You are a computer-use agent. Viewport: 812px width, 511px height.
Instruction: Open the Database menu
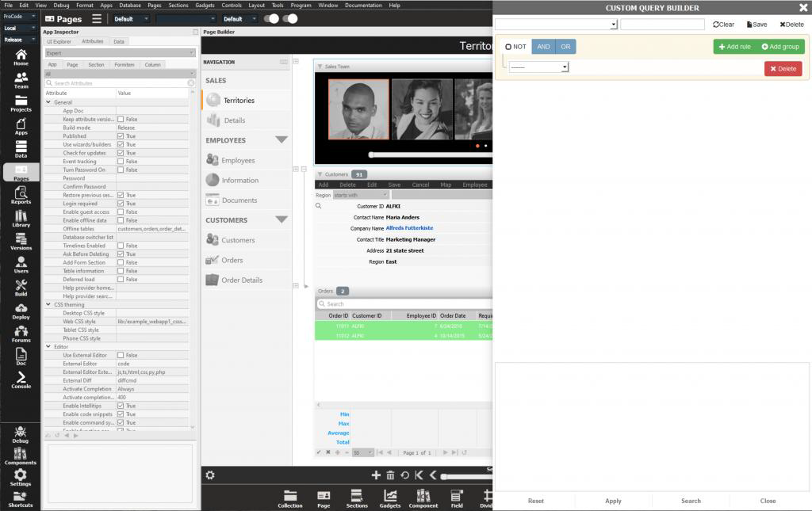(130, 5)
